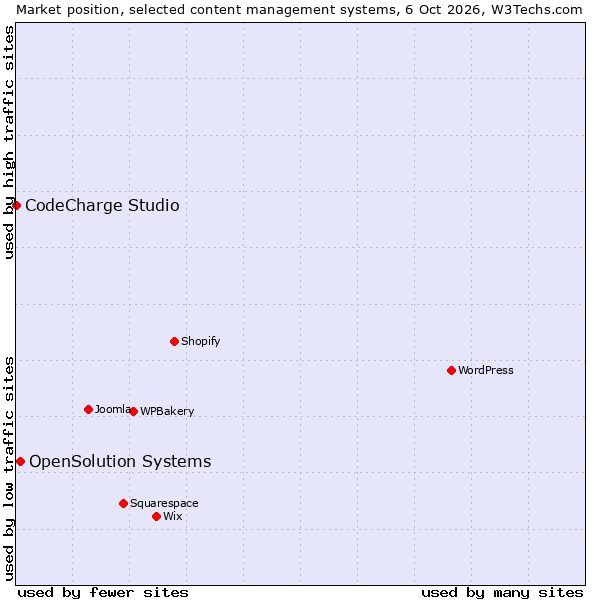Viewport: 600px width, 600px height.
Task: Click the 'CodeCharge Studio' label text
Action: click(x=102, y=205)
